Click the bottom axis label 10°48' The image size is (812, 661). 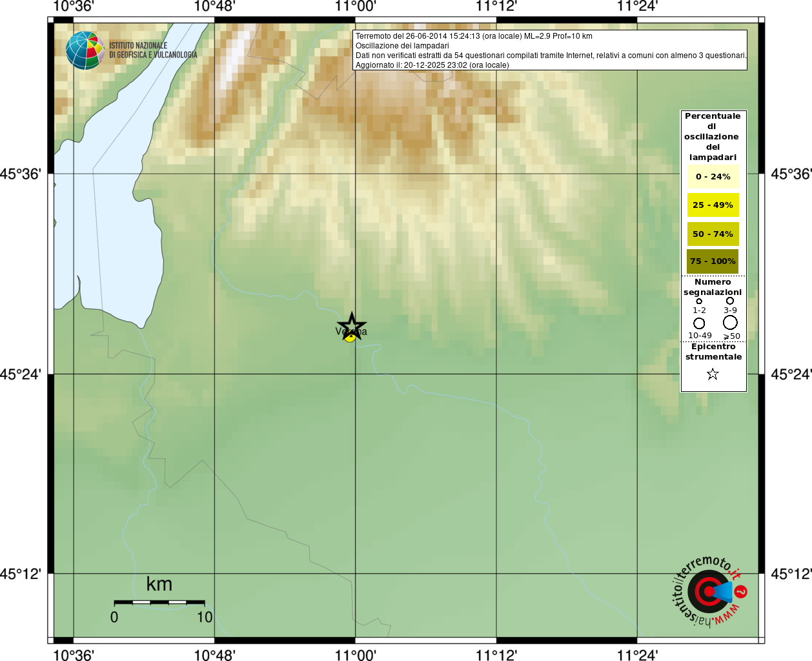pyautogui.click(x=214, y=655)
